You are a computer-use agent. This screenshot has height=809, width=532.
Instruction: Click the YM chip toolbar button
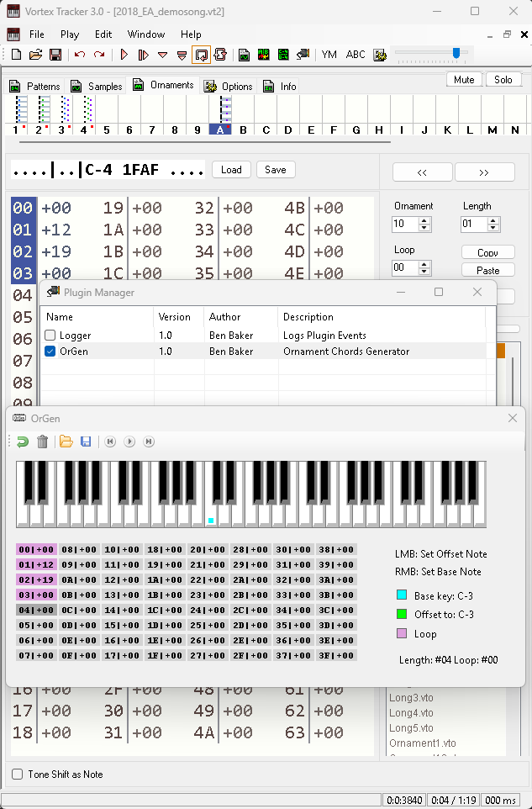tap(329, 55)
